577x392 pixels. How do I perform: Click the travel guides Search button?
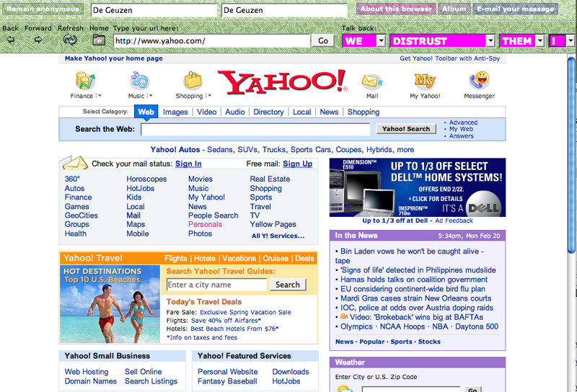coord(287,285)
